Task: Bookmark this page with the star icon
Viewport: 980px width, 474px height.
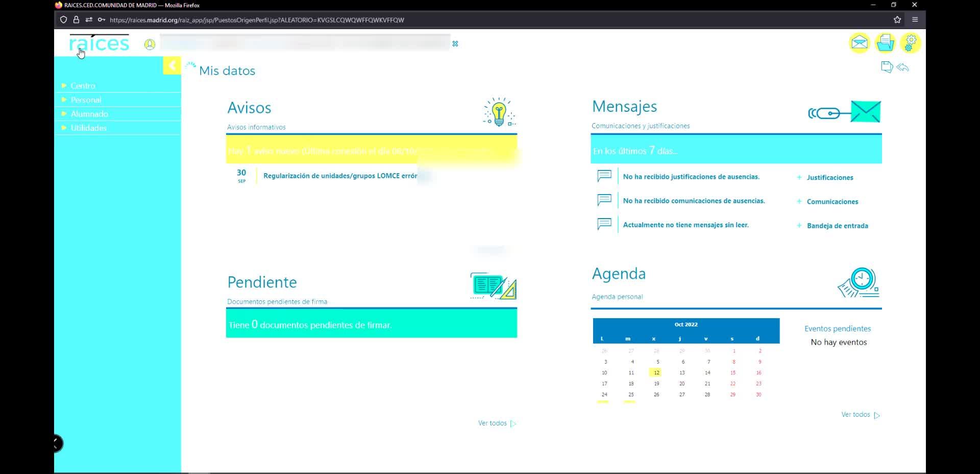Action: coord(897,20)
